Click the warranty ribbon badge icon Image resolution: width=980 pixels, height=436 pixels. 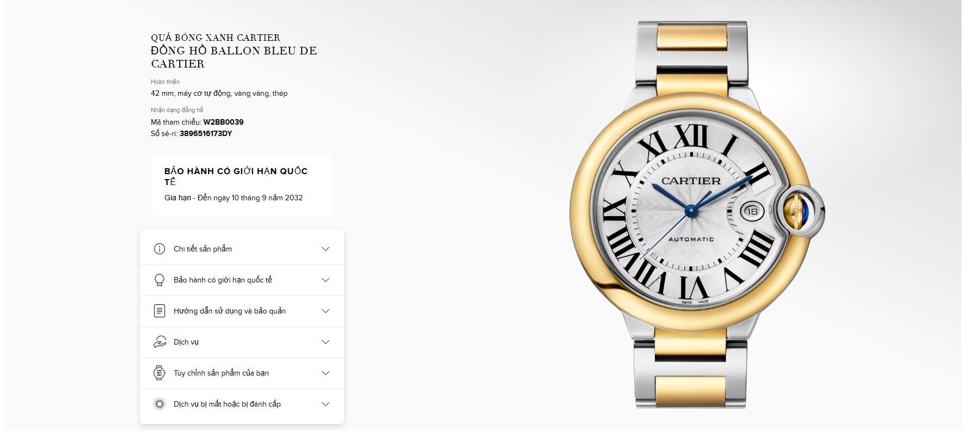[160, 280]
